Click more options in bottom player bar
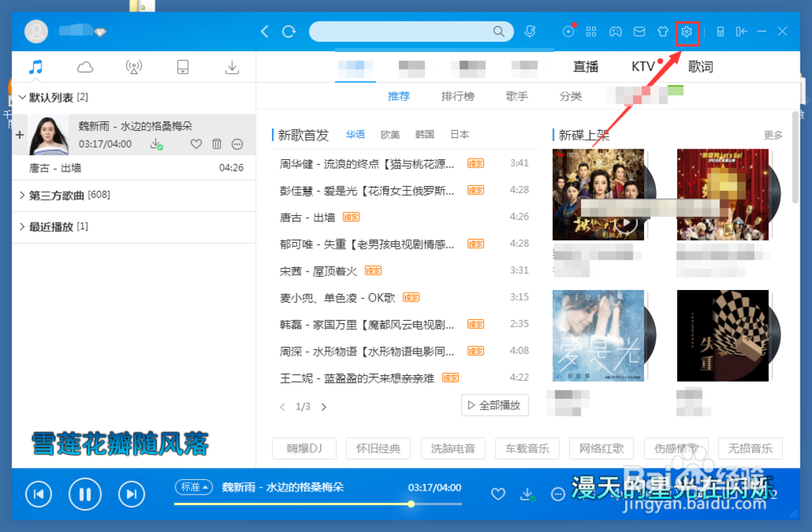Viewport: 812px width, 532px height. pos(558,494)
